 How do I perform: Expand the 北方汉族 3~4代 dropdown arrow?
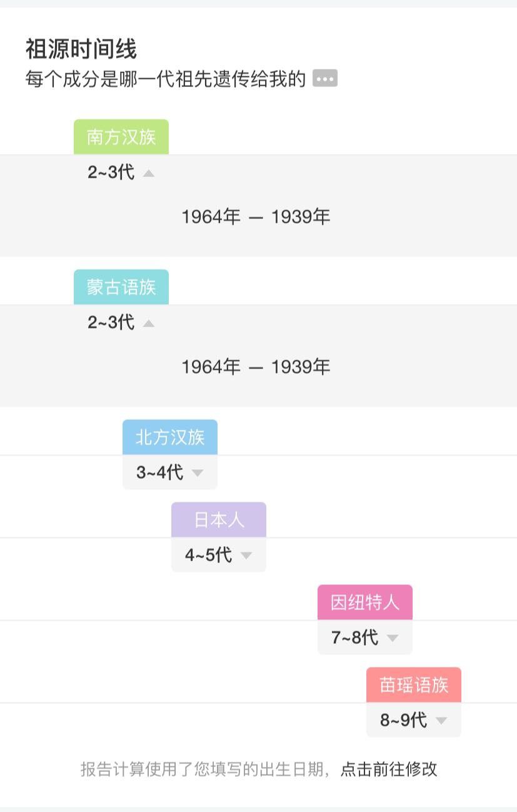pyautogui.click(x=197, y=473)
